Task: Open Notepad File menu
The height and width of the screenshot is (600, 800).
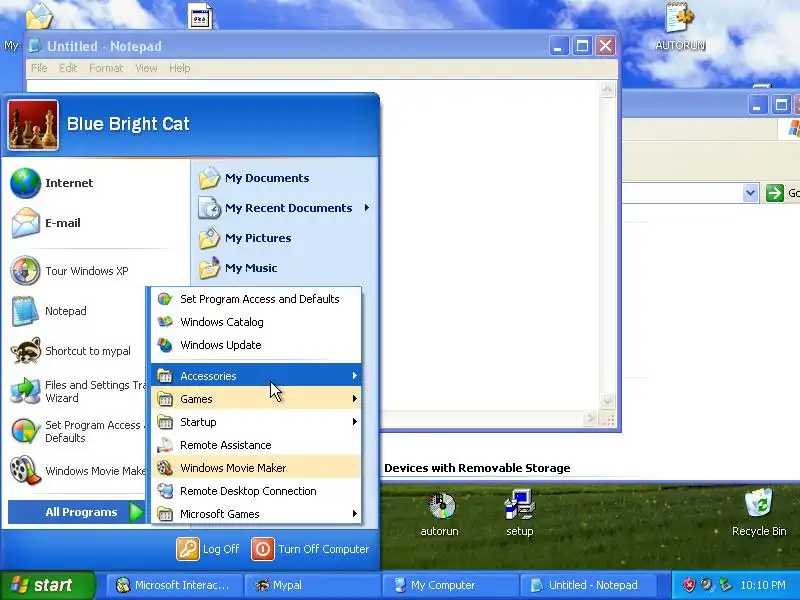Action: pyautogui.click(x=39, y=68)
